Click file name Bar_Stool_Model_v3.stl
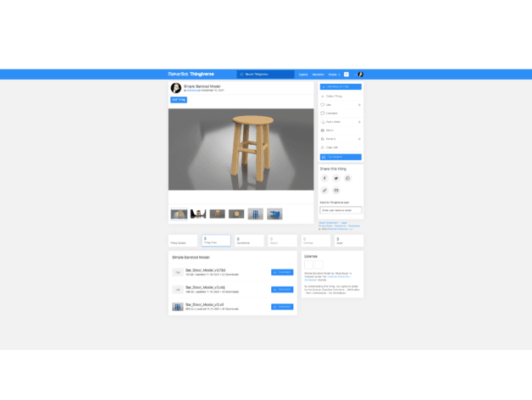This screenshot has width=532, height=400. point(205,305)
